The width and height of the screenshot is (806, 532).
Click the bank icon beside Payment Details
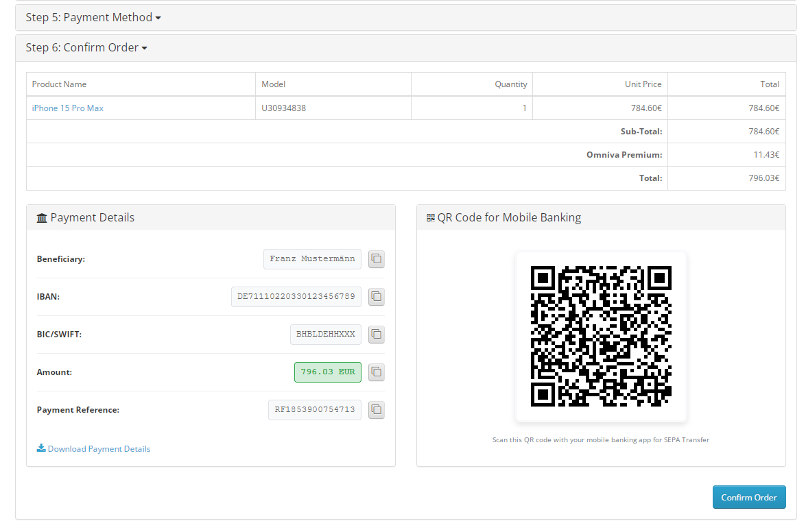pyautogui.click(x=42, y=218)
